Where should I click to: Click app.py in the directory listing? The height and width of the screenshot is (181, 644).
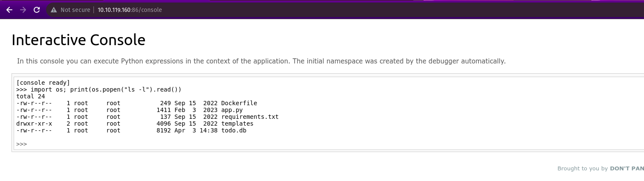tap(232, 110)
